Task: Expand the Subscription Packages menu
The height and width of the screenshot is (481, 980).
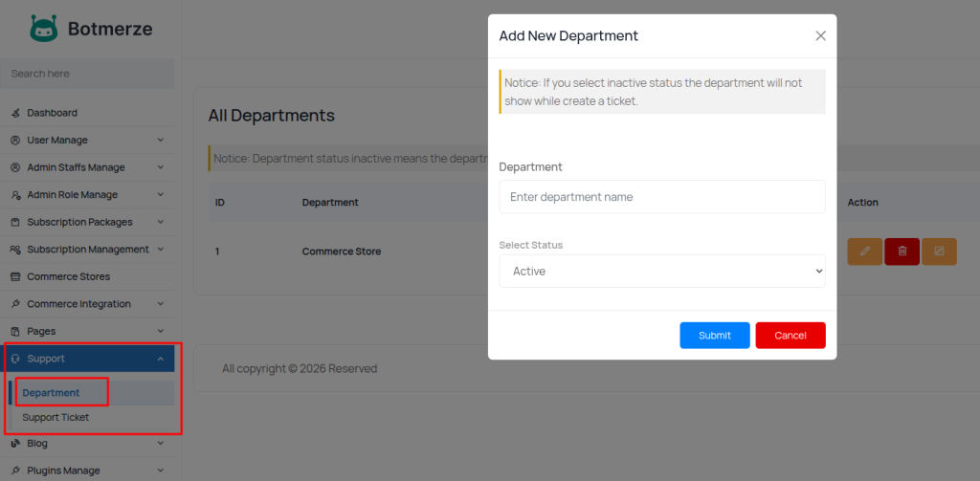Action: click(160, 222)
